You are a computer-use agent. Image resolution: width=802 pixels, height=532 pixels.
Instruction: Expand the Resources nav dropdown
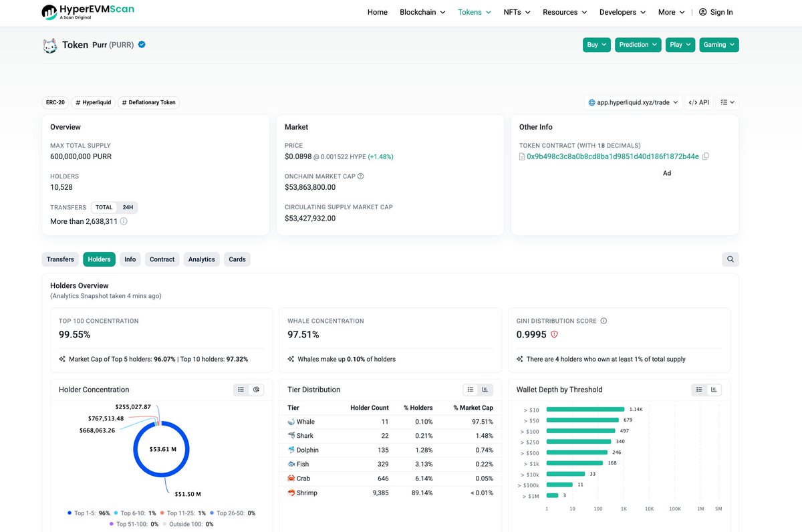click(x=565, y=12)
